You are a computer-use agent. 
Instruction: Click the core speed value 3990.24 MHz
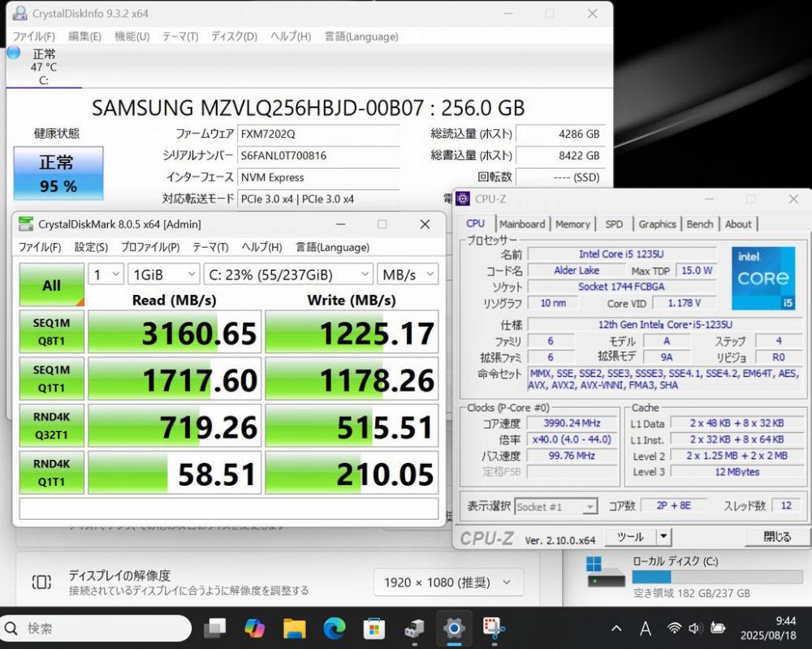[572, 423]
